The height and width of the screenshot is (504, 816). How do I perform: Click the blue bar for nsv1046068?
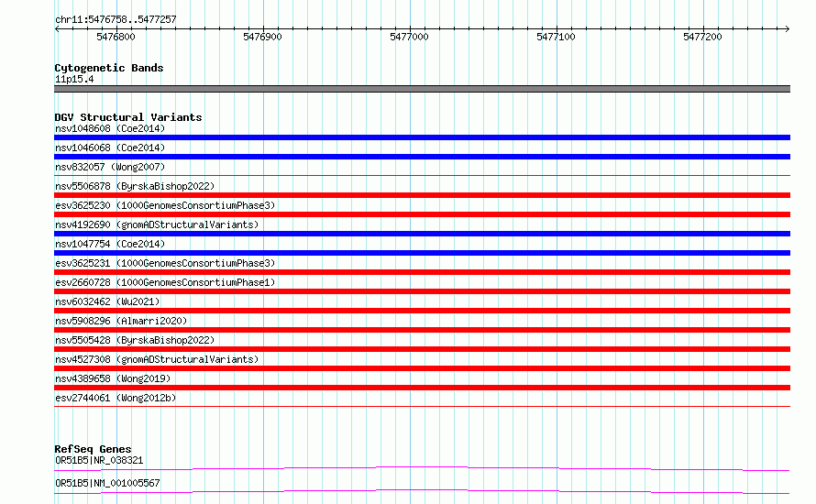[x=422, y=157]
